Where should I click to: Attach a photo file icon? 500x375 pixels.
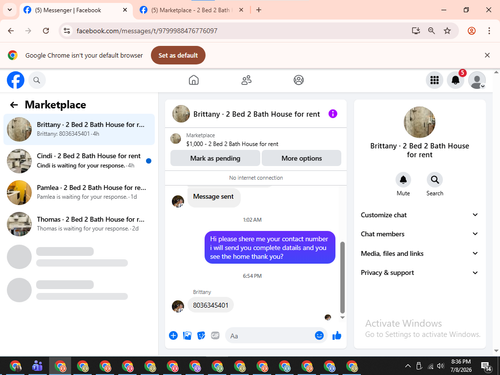pos(187,335)
